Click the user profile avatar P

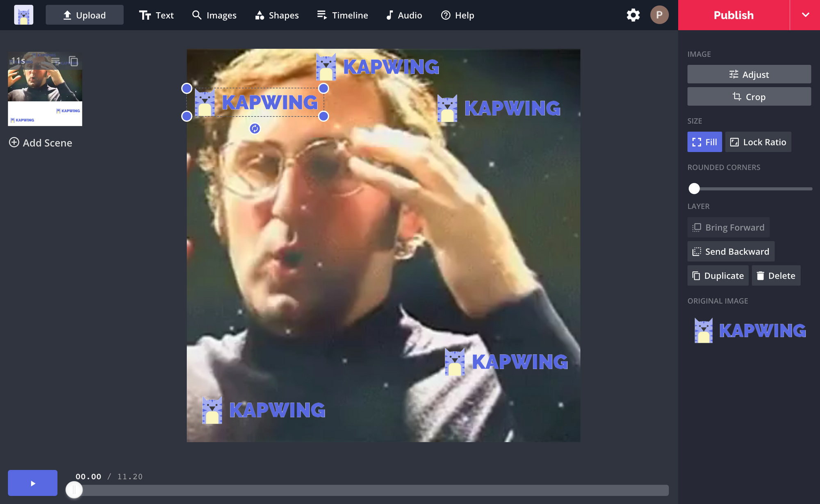coord(659,15)
